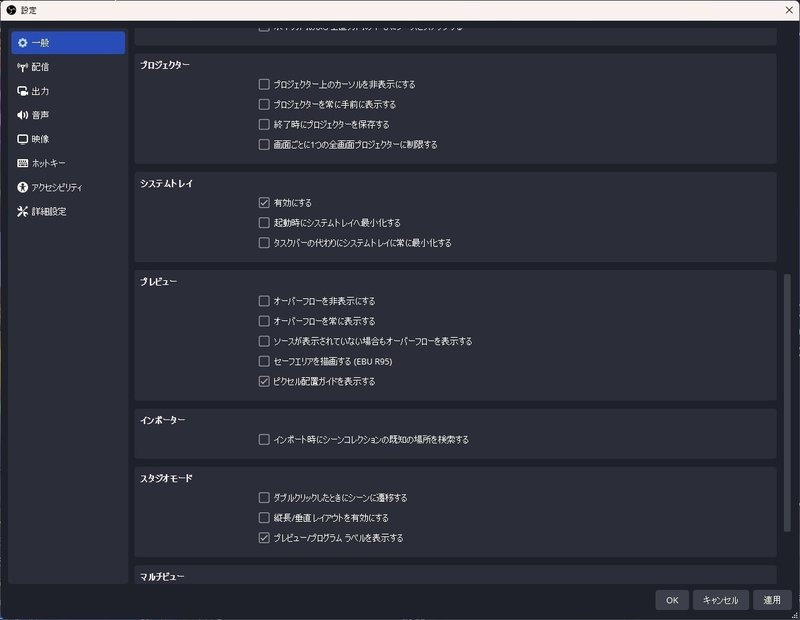Go to the 映像 tab

(x=68, y=139)
